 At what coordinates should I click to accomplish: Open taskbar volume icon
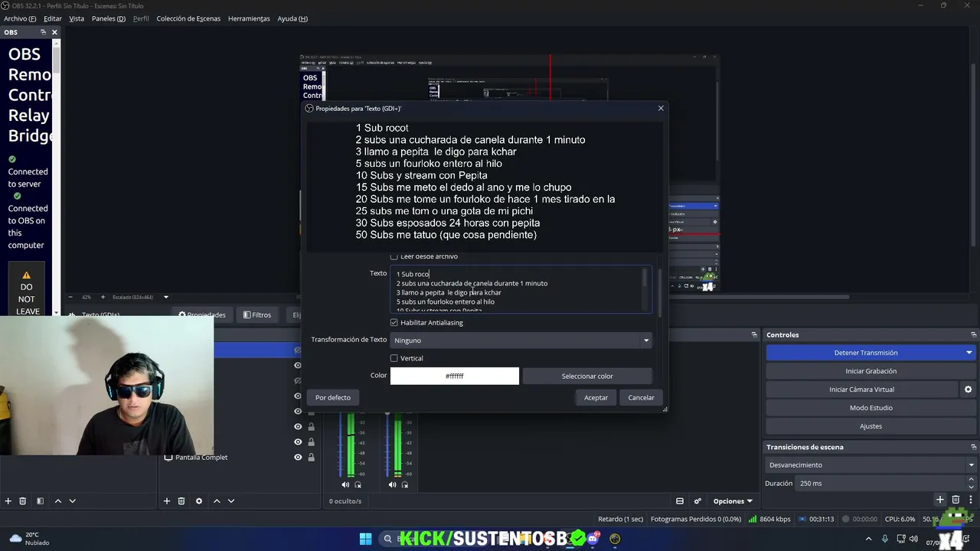tap(913, 539)
